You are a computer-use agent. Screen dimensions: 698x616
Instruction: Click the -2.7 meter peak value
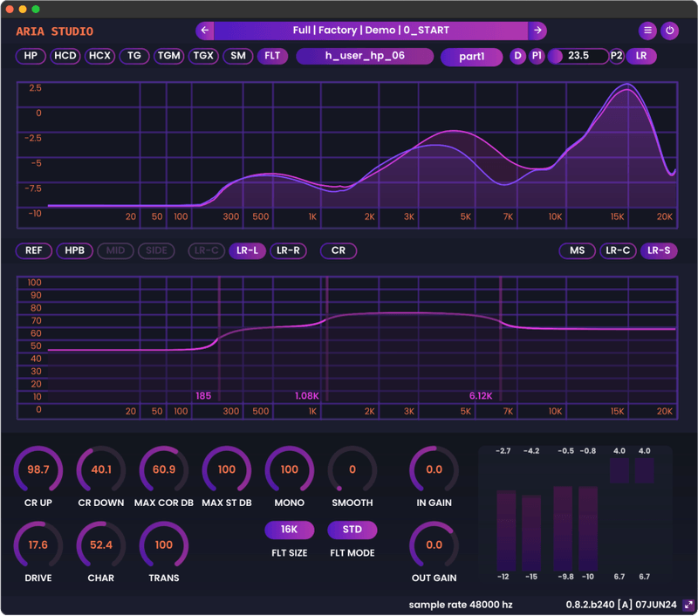(x=503, y=451)
